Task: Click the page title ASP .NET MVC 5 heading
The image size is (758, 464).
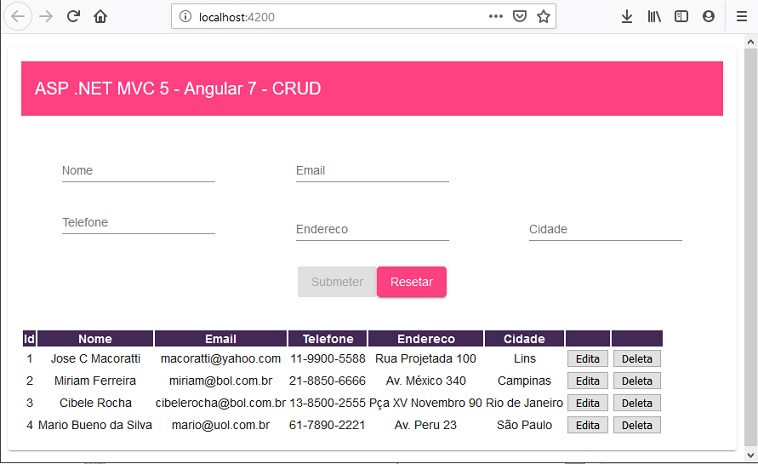Action: click(x=178, y=88)
